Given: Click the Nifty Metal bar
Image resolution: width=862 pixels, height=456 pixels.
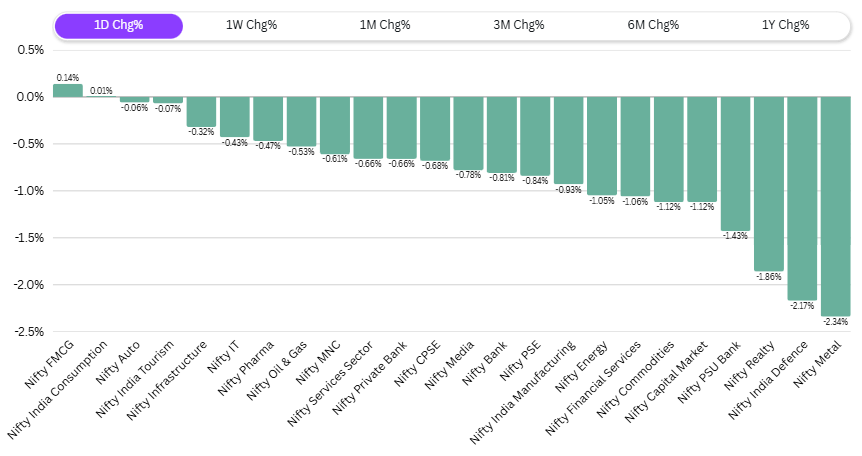Looking at the screenshot, I should [835, 205].
